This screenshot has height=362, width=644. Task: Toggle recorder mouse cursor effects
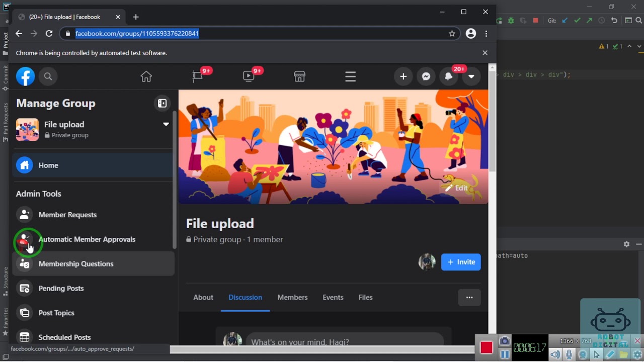pyautogui.click(x=596, y=354)
